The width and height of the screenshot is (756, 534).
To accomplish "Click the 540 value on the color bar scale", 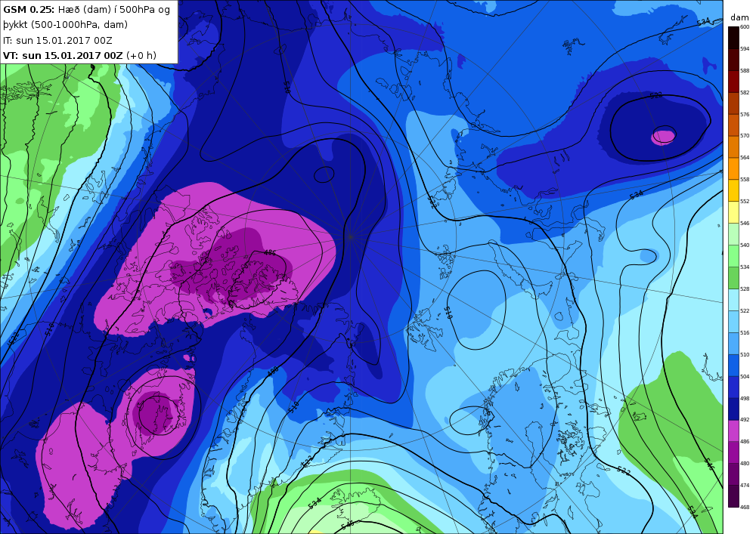I will click(745, 245).
